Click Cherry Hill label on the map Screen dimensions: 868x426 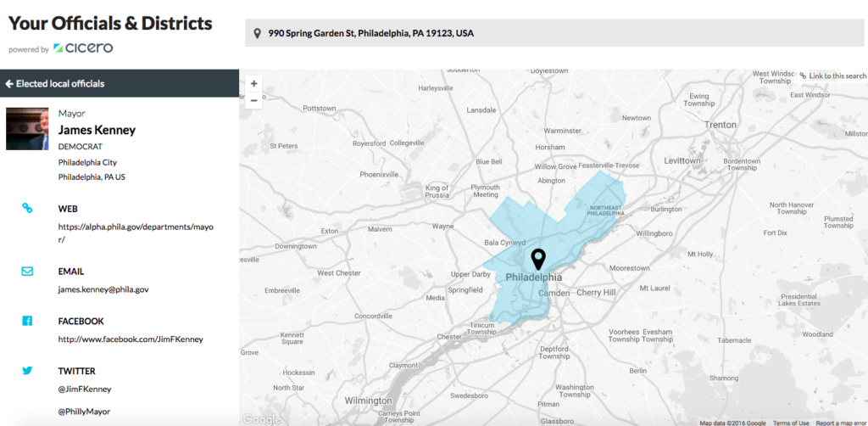[596, 292]
